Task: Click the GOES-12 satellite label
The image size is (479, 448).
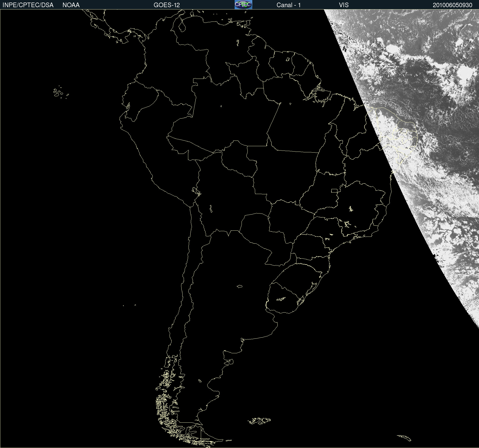Action: click(x=167, y=5)
